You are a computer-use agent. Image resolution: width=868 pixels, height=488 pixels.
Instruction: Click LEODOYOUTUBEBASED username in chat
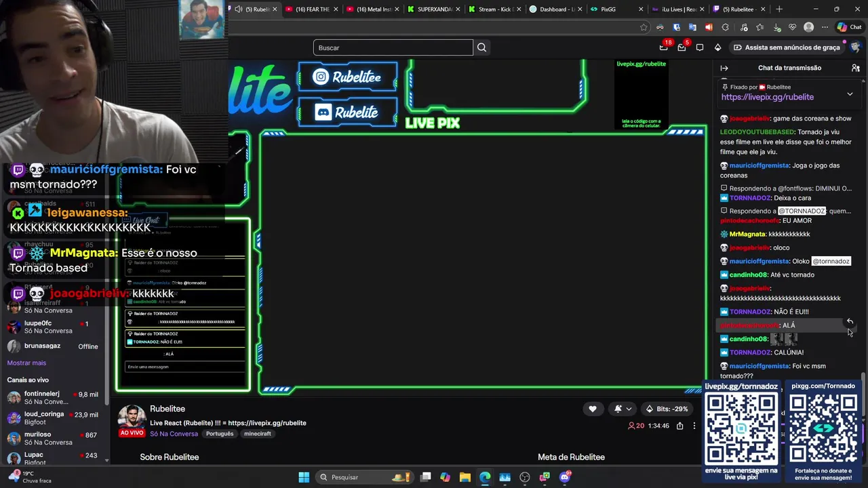pyautogui.click(x=757, y=131)
